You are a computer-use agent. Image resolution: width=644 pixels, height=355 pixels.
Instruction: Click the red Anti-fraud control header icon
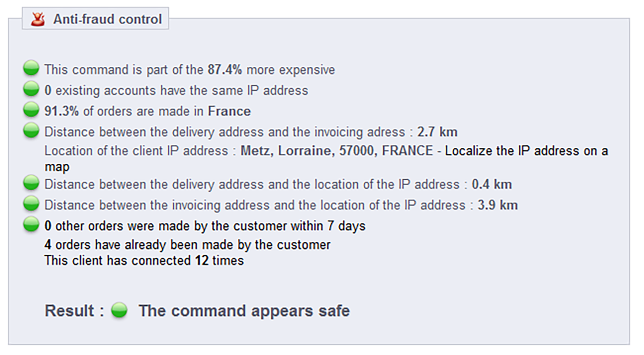coord(38,19)
